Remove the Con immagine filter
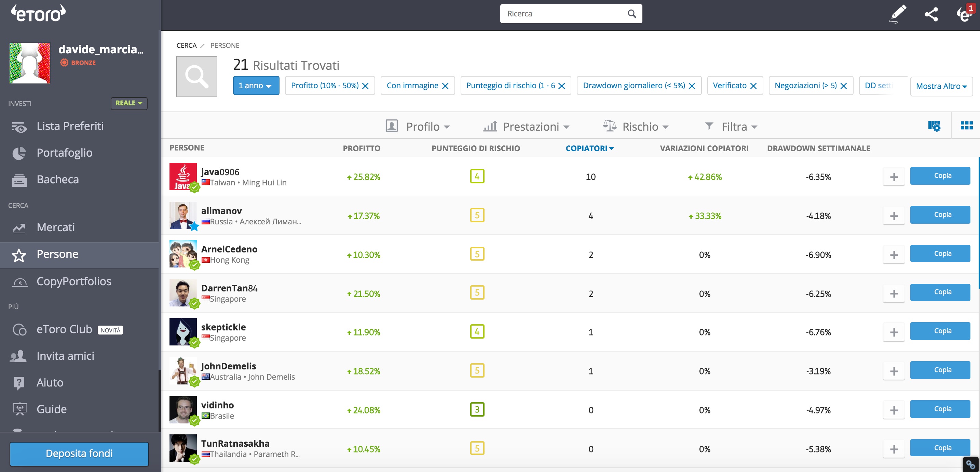 click(445, 86)
